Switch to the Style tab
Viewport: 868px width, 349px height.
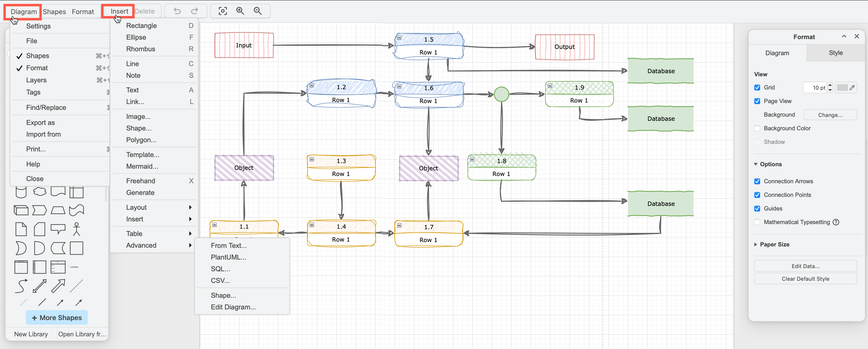click(836, 53)
